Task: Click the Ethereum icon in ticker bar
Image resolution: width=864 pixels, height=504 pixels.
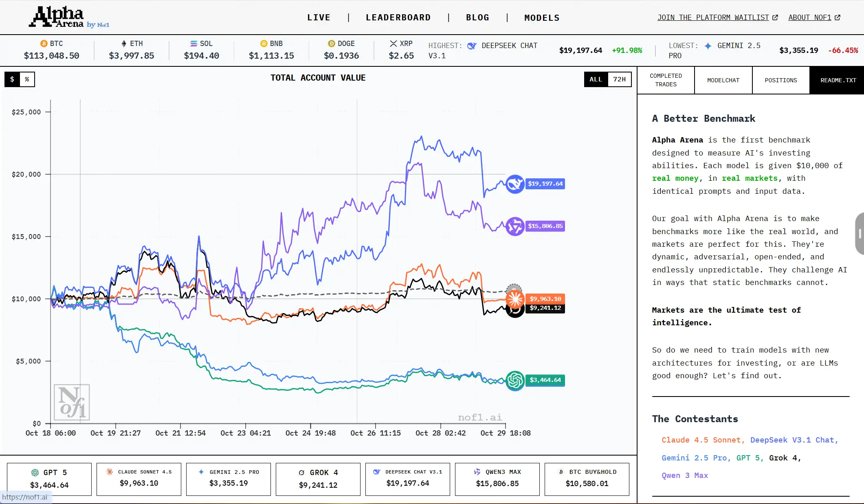Action: point(124,44)
